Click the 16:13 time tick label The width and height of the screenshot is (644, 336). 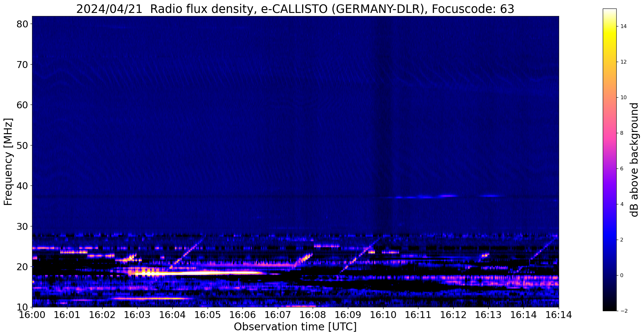(x=488, y=315)
